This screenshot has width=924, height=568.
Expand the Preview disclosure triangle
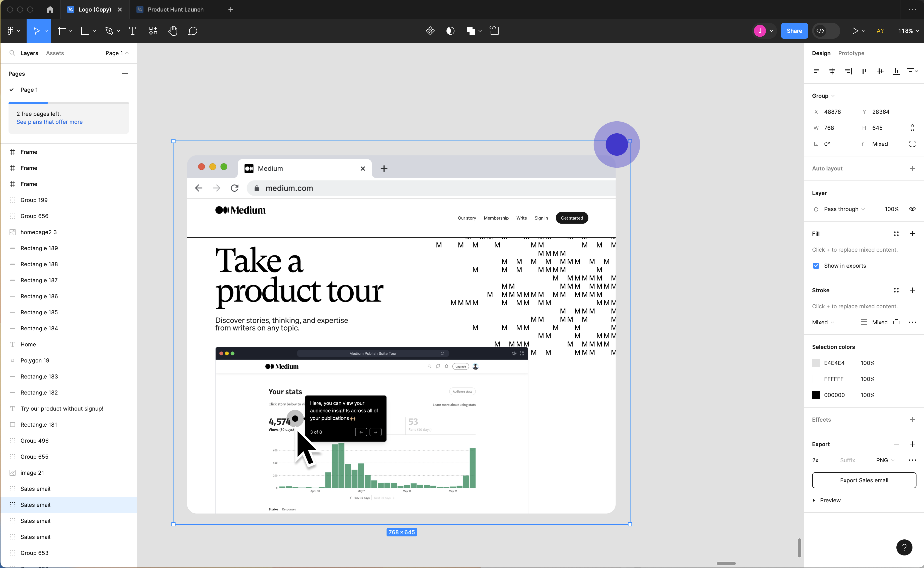(x=814, y=500)
